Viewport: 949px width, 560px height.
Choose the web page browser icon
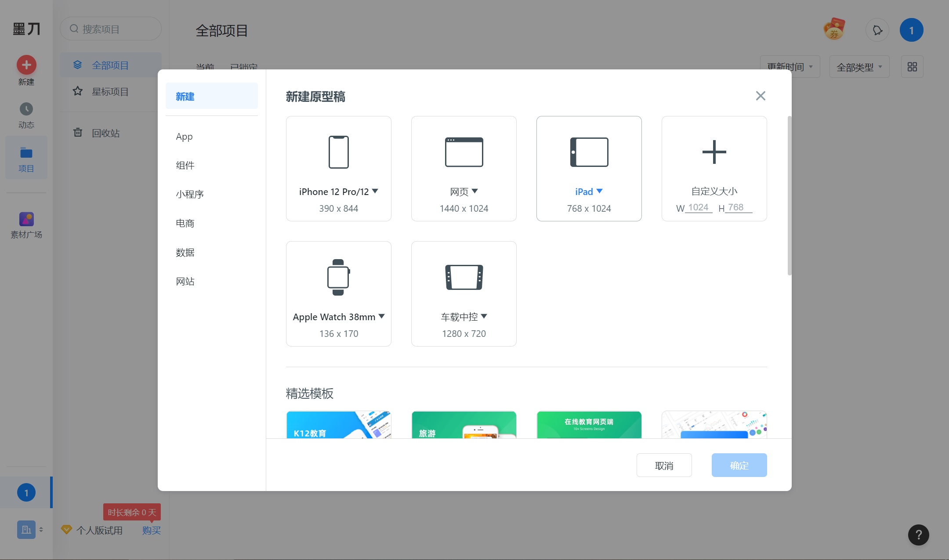tap(464, 152)
